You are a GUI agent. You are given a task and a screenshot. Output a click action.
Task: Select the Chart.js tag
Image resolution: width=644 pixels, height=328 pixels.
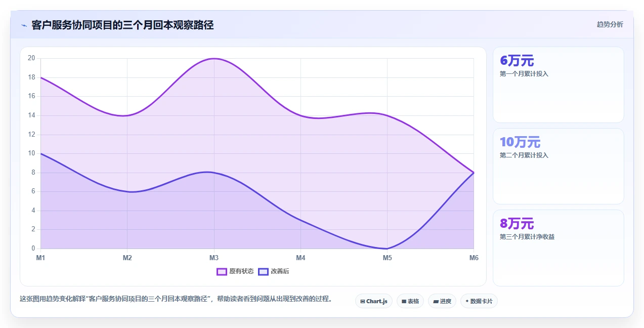[374, 301]
